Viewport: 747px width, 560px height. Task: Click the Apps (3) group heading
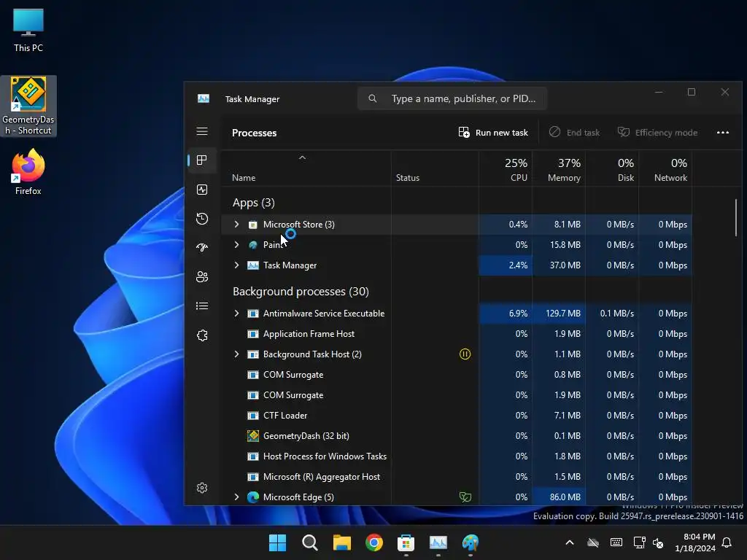[x=253, y=203]
